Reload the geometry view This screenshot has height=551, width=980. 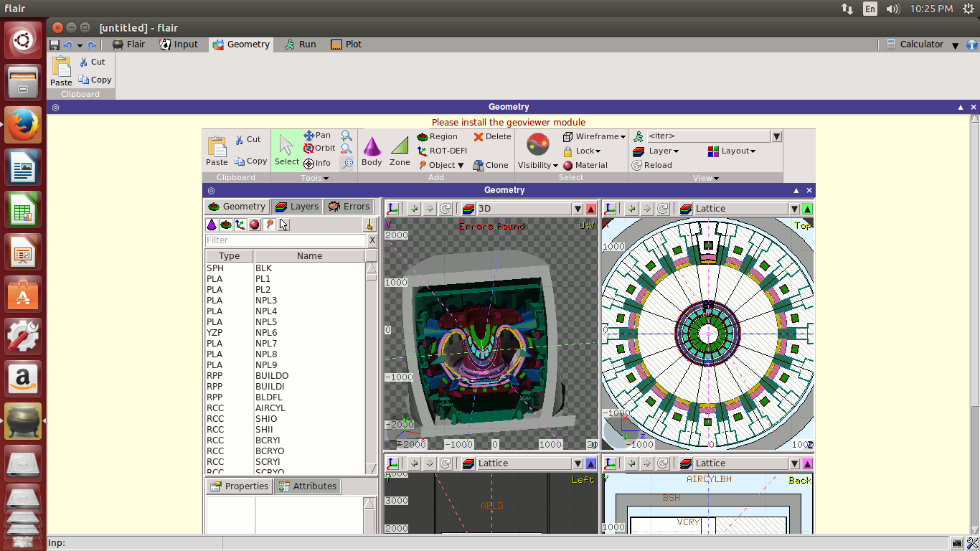click(651, 165)
